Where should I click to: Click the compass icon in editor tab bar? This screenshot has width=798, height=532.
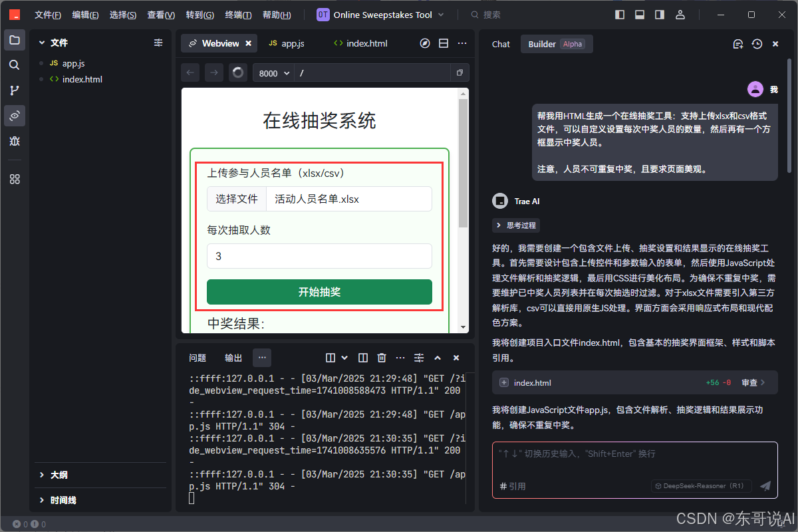click(x=425, y=43)
